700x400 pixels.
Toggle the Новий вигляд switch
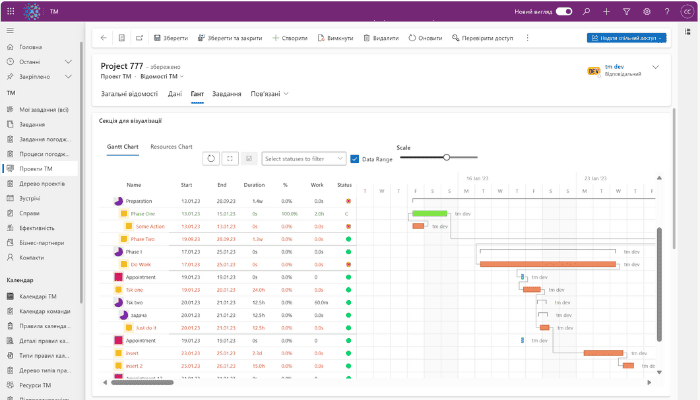[x=564, y=12]
